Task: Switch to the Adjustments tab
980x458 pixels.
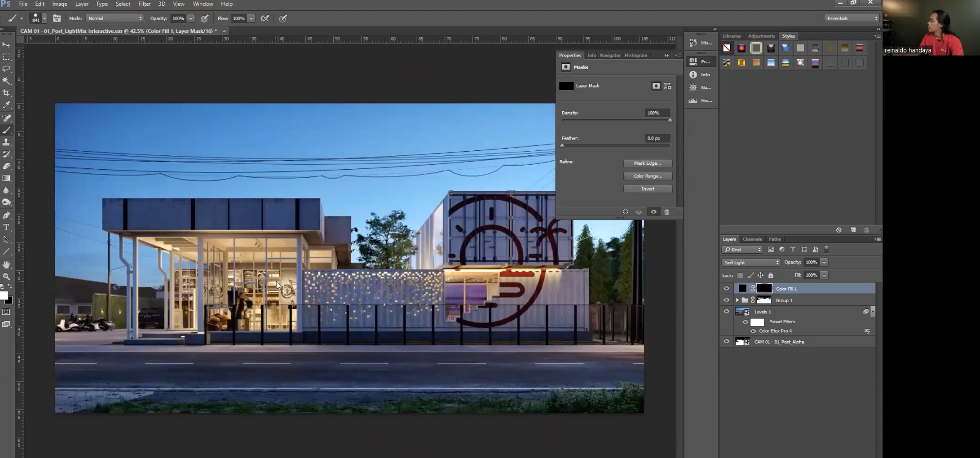Action: [761, 36]
